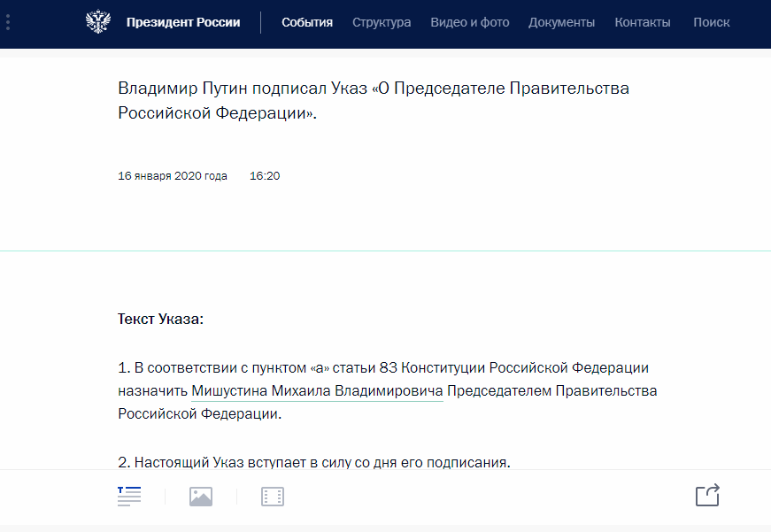The image size is (771, 532).
Task: Open the Контакты menu item
Action: (x=643, y=22)
